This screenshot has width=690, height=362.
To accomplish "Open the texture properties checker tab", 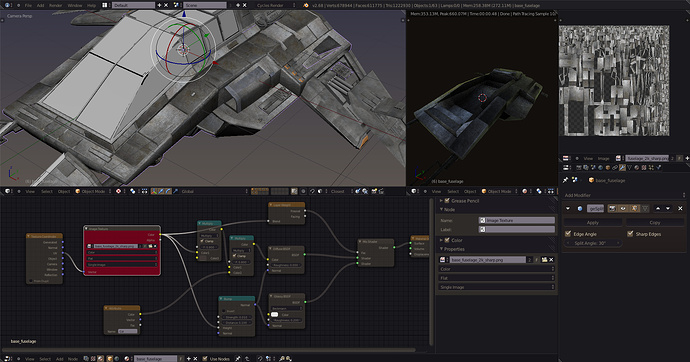I will click(x=644, y=168).
